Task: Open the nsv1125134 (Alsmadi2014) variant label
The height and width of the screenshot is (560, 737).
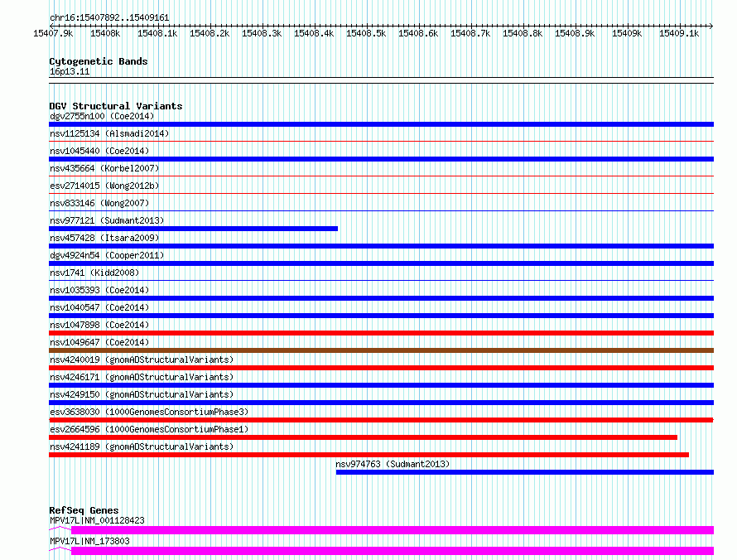Action: (x=109, y=133)
